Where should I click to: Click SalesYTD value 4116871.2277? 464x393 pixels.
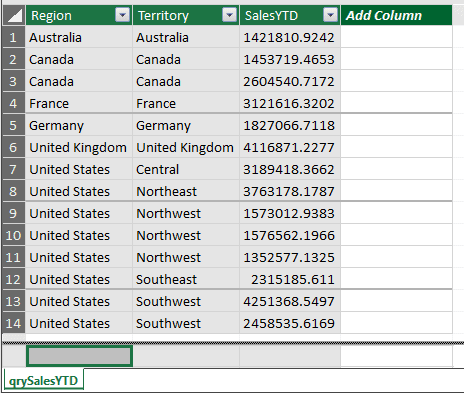pos(290,147)
